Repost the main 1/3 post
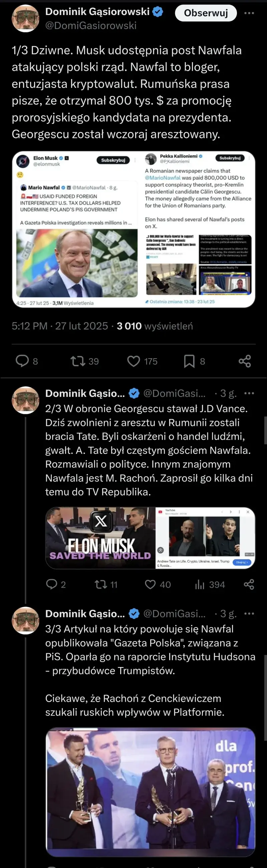Viewport: 267px width, 868px height. click(78, 361)
